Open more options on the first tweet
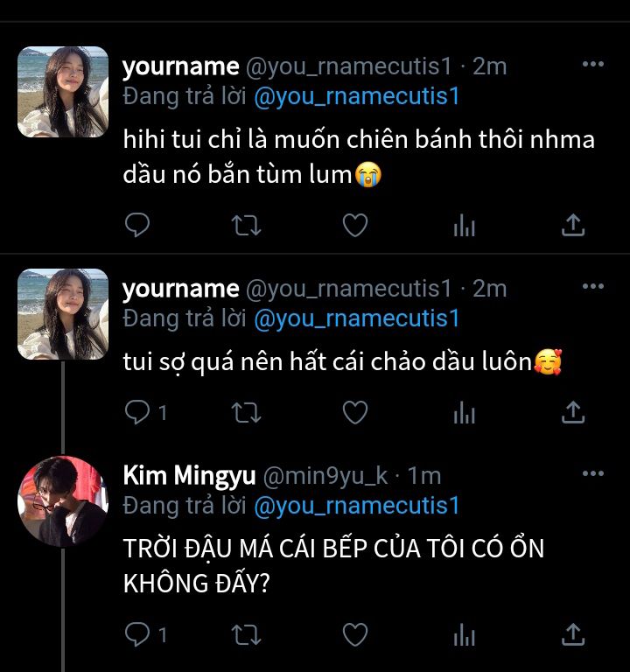This screenshot has height=672, width=630. click(x=593, y=65)
